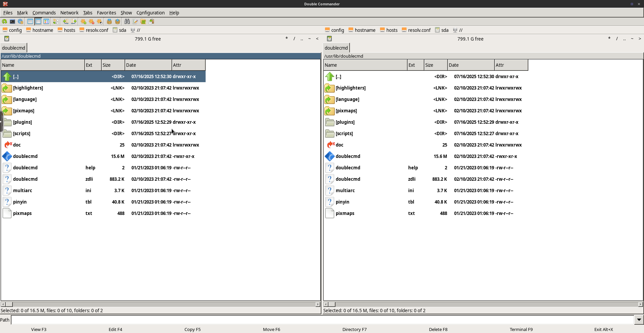Image resolution: width=644 pixels, height=333 pixels.
Task: Click right panel horizontal scrollbar right arrow
Action: pos(640,304)
